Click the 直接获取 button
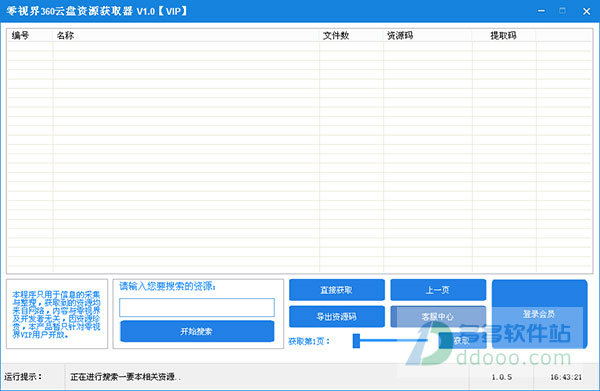 [337, 290]
